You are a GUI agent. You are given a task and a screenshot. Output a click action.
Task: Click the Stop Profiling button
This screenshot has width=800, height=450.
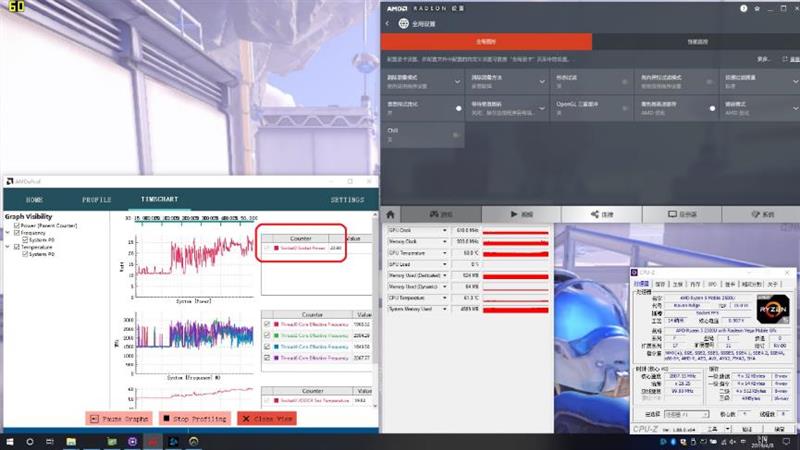tap(192, 419)
